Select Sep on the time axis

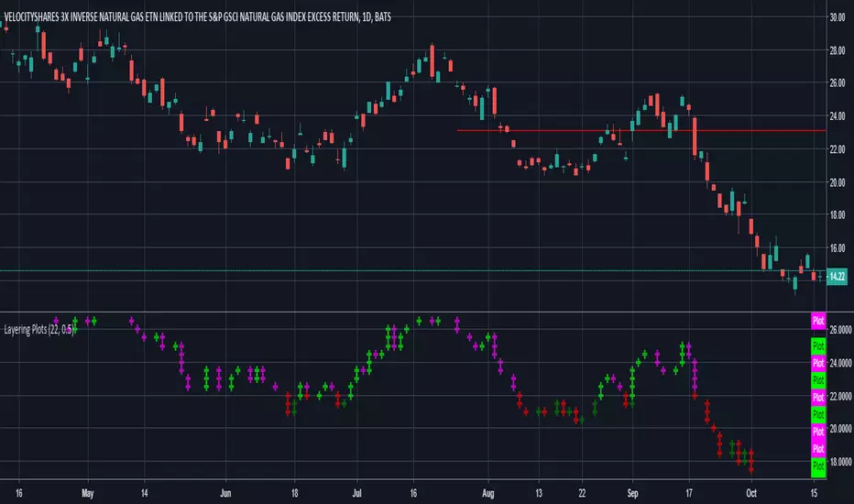[x=630, y=490]
